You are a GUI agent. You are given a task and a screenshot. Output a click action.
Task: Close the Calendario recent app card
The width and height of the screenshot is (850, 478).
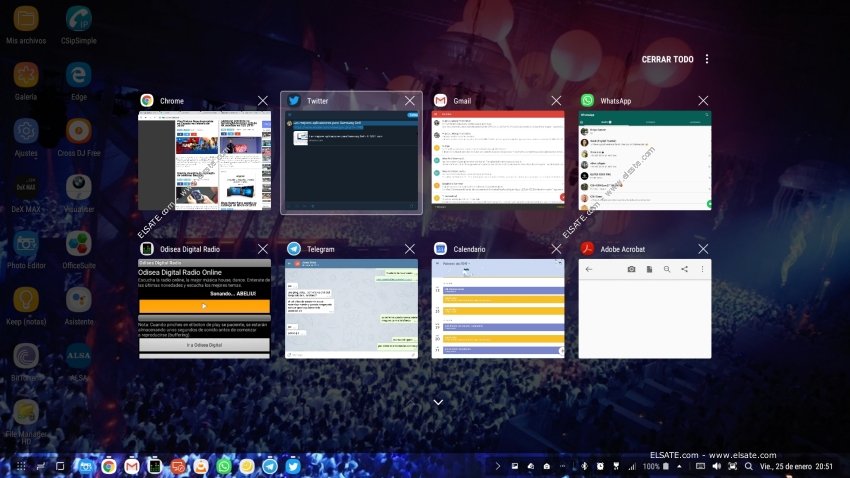coord(556,249)
